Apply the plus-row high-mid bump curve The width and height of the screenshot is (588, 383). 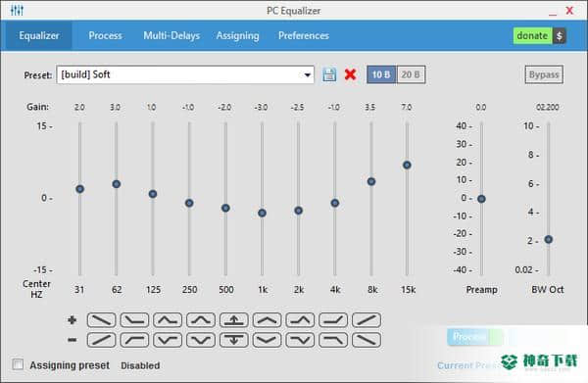(x=300, y=320)
